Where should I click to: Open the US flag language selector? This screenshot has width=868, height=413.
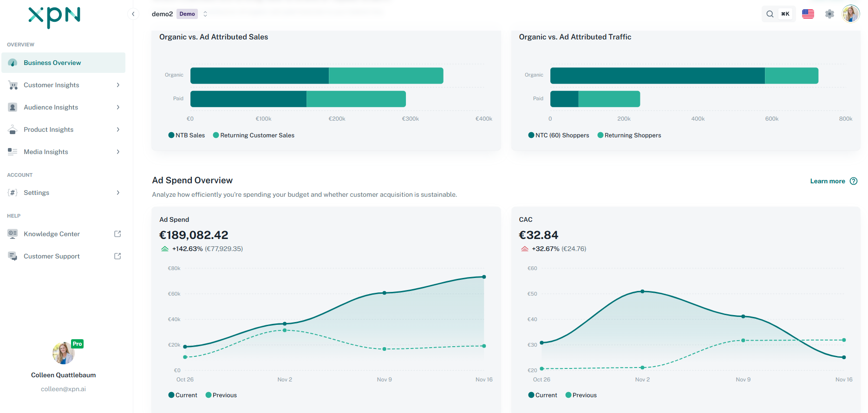(808, 14)
